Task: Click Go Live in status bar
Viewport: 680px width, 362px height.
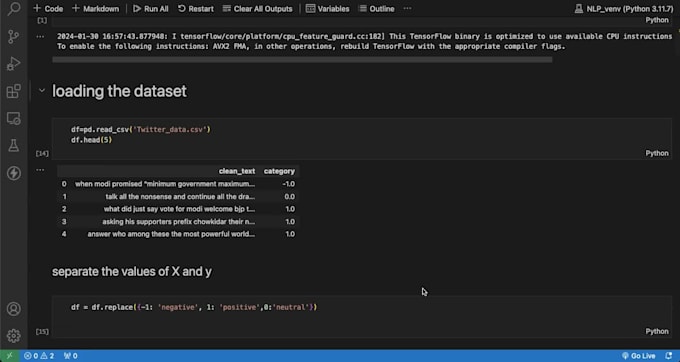Action: pyautogui.click(x=638, y=356)
